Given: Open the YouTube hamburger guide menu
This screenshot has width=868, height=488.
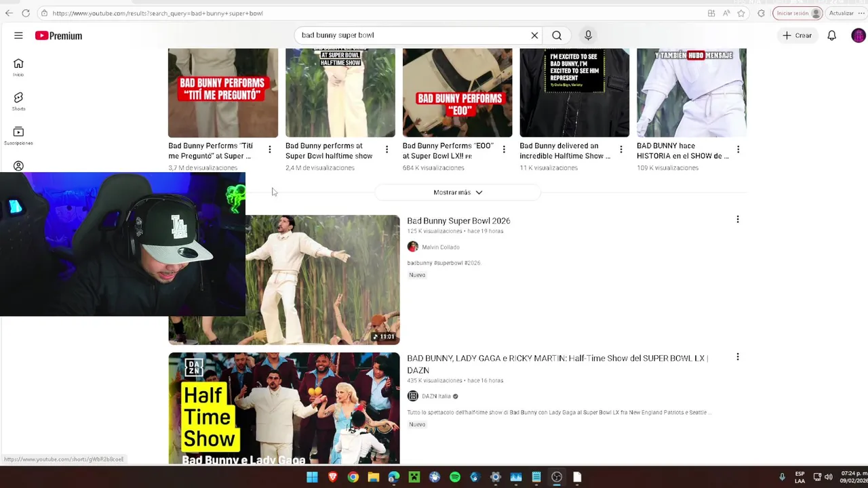Looking at the screenshot, I should tap(18, 35).
